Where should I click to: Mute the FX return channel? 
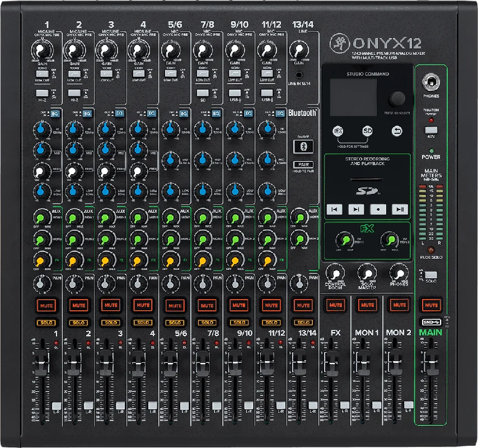point(335,305)
